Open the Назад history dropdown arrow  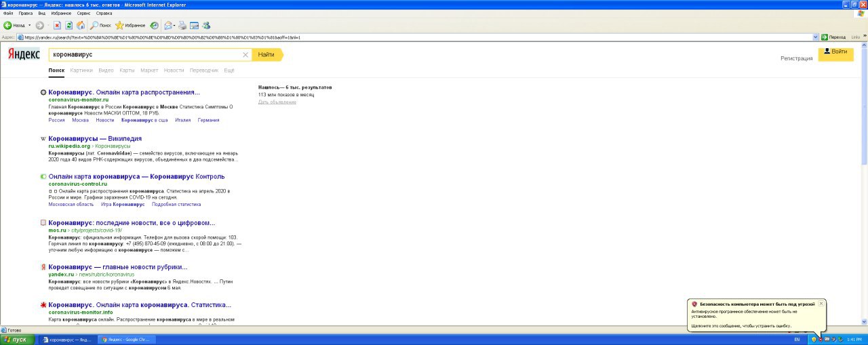pyautogui.click(x=30, y=25)
